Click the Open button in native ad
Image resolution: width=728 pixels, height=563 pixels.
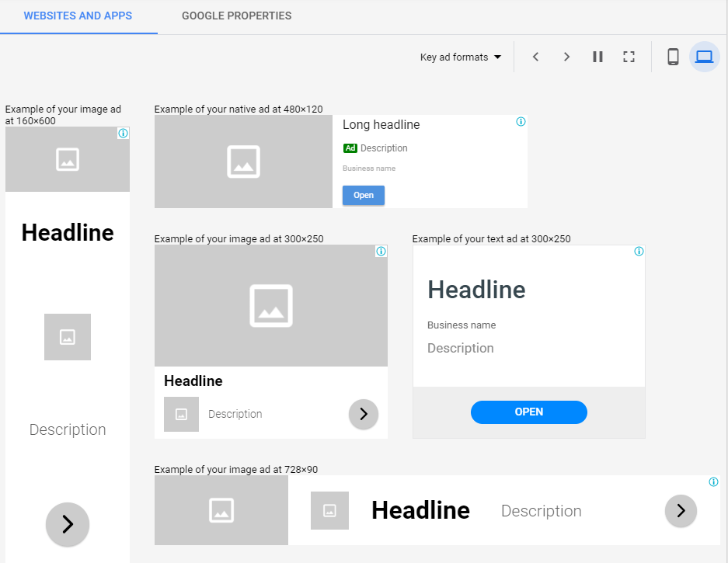click(364, 196)
